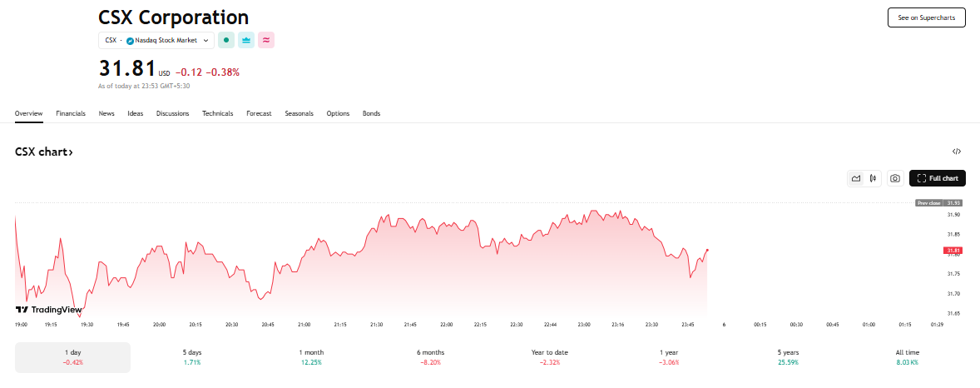Follow the CSX chart heading link

(x=44, y=152)
